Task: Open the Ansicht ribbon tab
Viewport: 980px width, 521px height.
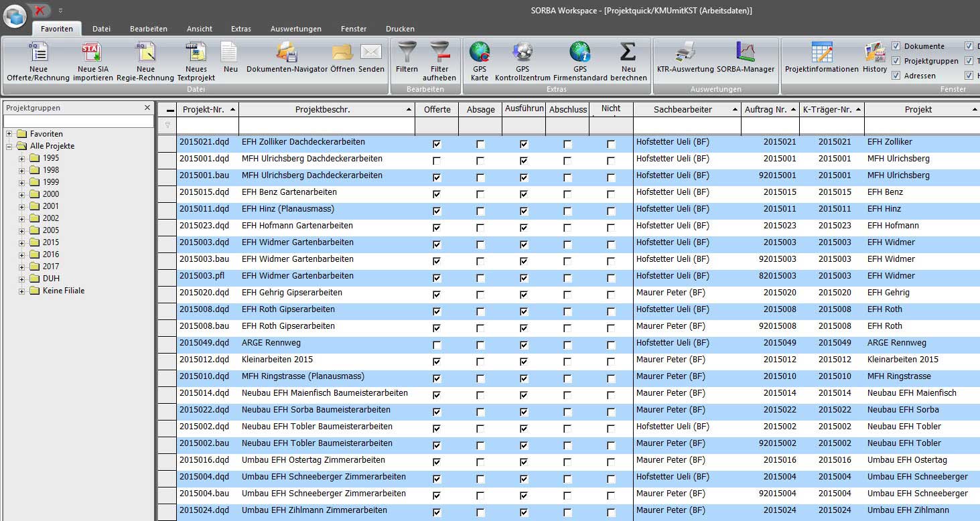Action: tap(200, 29)
